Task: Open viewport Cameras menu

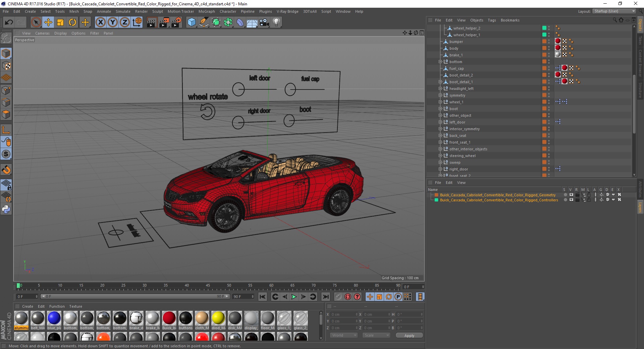Action: click(42, 33)
